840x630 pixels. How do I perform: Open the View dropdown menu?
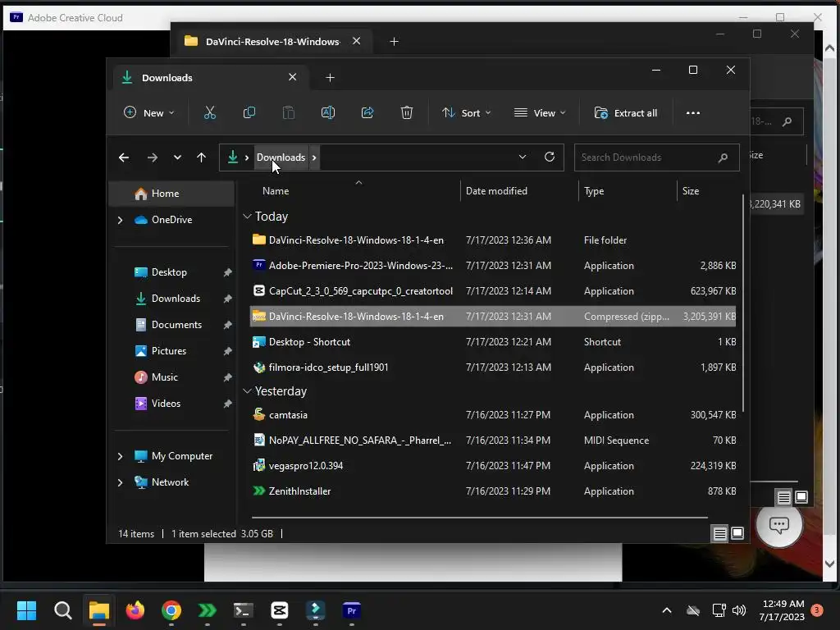point(540,113)
